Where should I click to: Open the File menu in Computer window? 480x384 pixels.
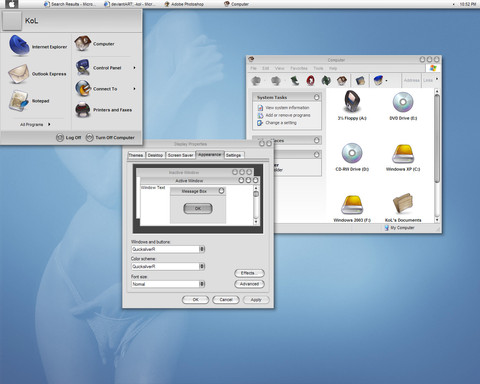tap(253, 68)
